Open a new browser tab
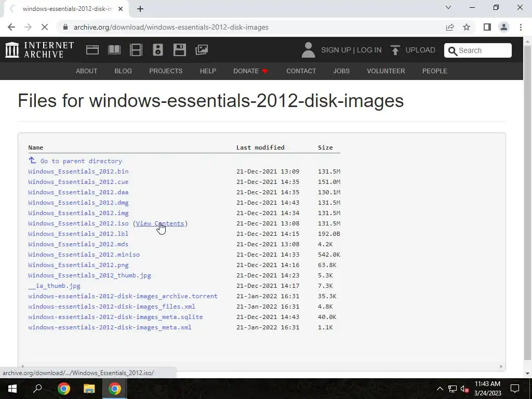The image size is (532, 399). [140, 9]
